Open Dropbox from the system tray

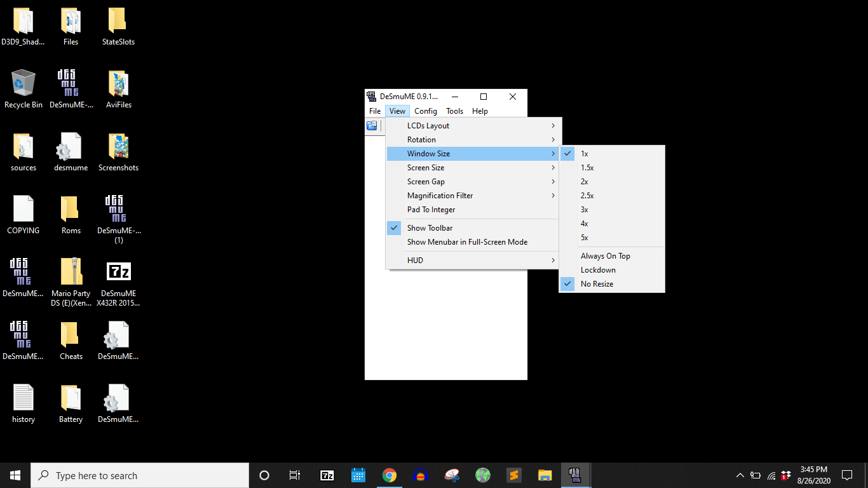coord(786,475)
